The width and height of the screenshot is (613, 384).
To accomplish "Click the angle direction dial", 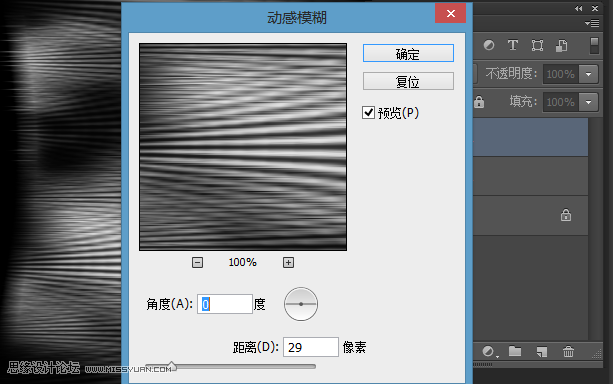I will [301, 304].
